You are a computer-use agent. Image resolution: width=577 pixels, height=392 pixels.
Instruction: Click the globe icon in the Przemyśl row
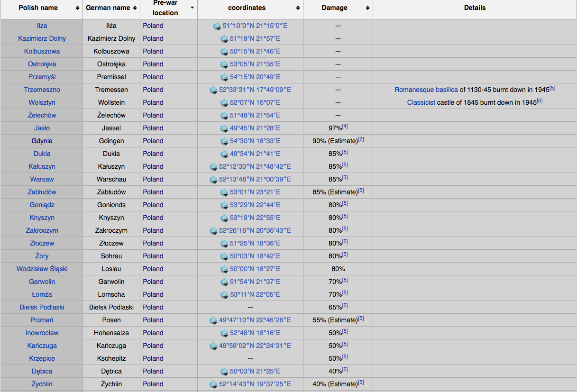(224, 77)
